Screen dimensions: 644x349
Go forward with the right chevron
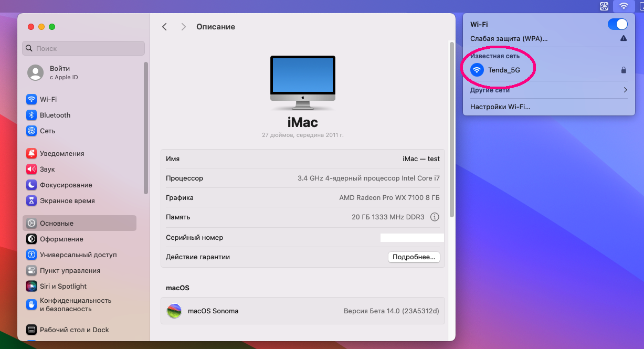(183, 27)
